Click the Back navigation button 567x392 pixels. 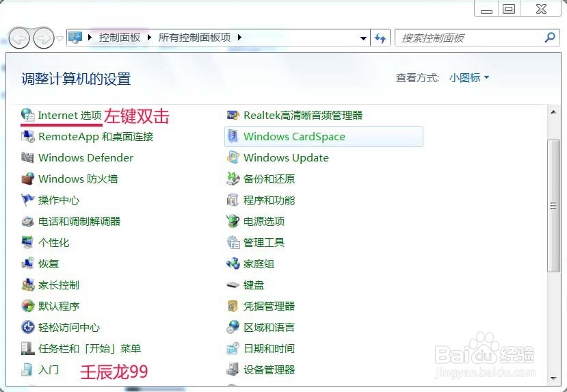click(18, 38)
